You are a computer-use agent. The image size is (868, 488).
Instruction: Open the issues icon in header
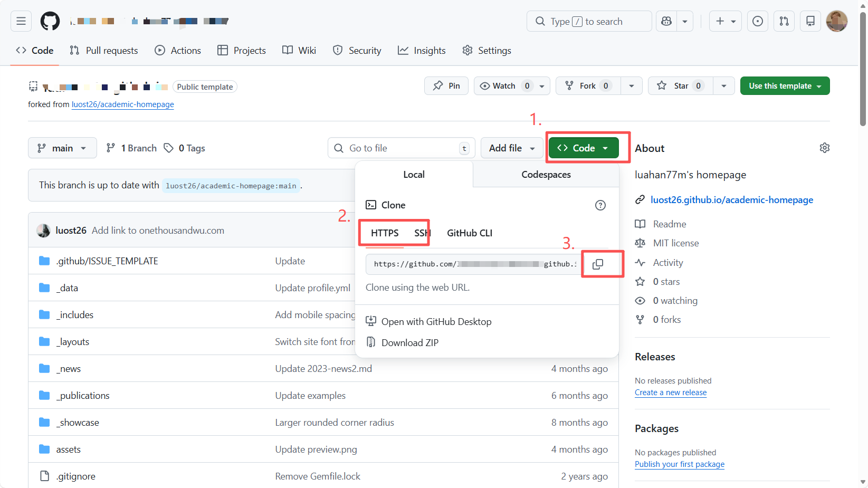[757, 21]
